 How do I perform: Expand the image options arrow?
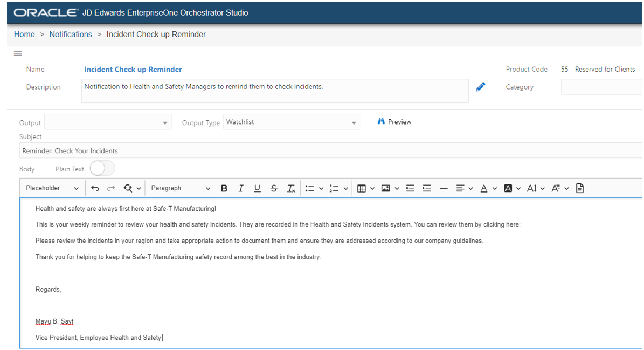tap(397, 189)
